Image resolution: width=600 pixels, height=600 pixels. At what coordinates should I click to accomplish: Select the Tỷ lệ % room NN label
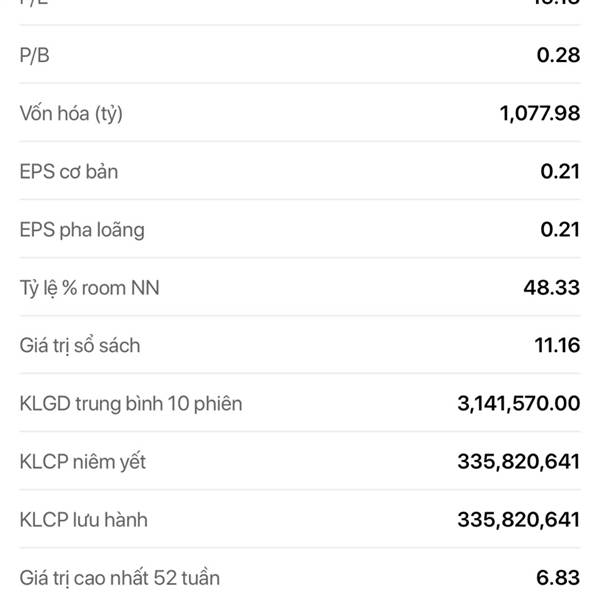pyautogui.click(x=90, y=288)
